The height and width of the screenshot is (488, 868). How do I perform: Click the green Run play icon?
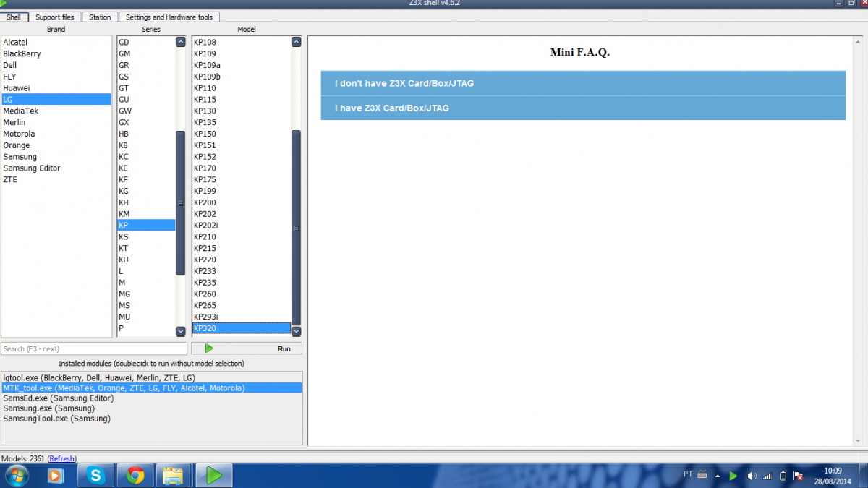coord(209,348)
